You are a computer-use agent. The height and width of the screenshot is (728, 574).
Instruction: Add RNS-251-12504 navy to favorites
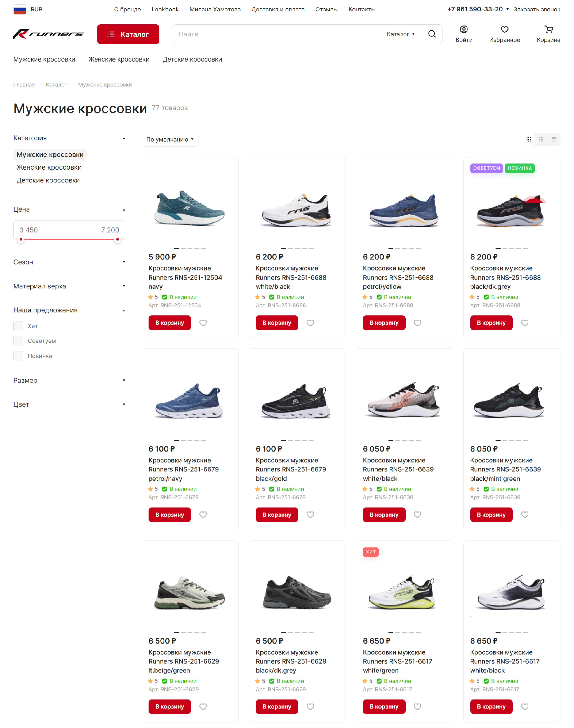203,323
